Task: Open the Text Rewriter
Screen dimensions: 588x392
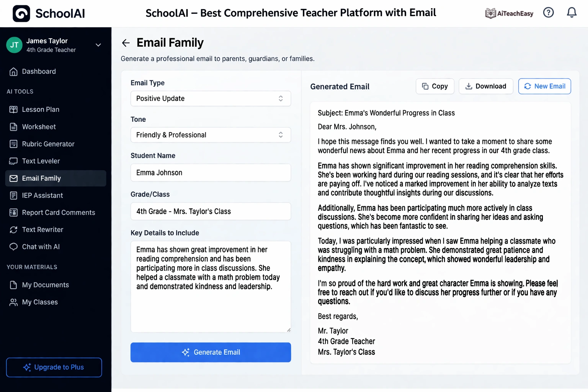Action: pyautogui.click(x=42, y=229)
